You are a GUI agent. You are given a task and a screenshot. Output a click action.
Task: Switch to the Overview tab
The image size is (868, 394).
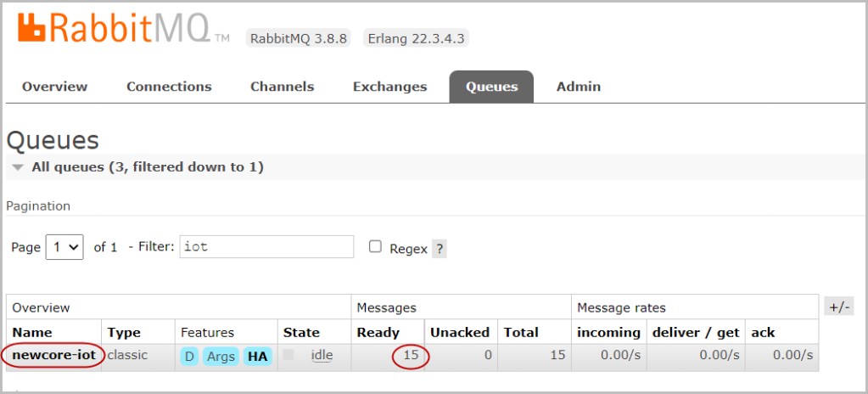[x=54, y=87]
